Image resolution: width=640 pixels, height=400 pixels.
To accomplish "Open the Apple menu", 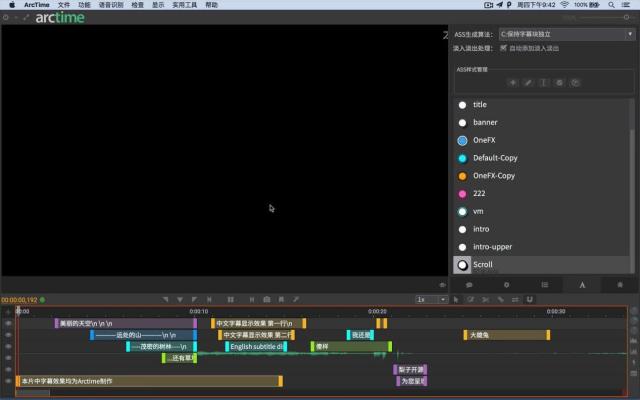I will (x=12, y=5).
